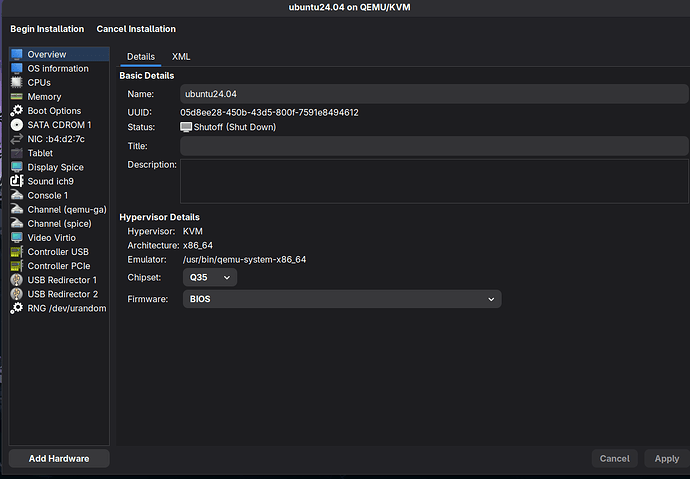The image size is (690, 479).
Task: Select the USB Redirector 2 label
Action: pos(62,294)
